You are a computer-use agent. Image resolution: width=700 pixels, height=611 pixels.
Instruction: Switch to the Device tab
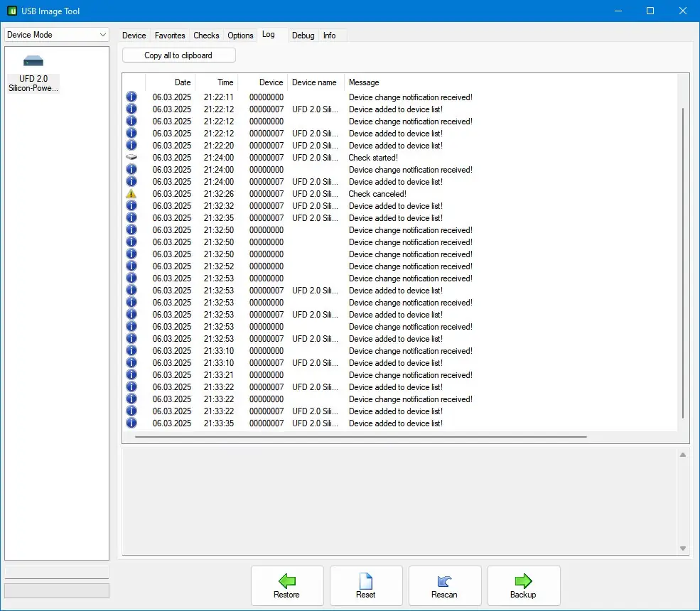tap(134, 36)
